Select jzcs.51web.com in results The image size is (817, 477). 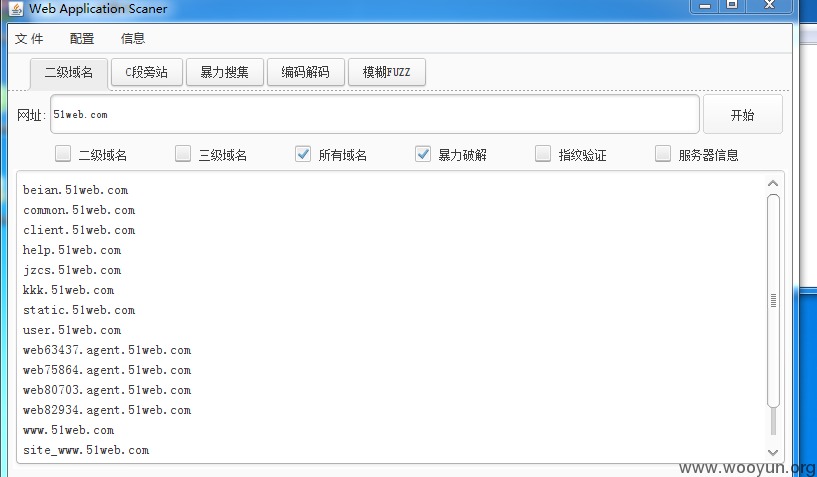[x=72, y=270]
